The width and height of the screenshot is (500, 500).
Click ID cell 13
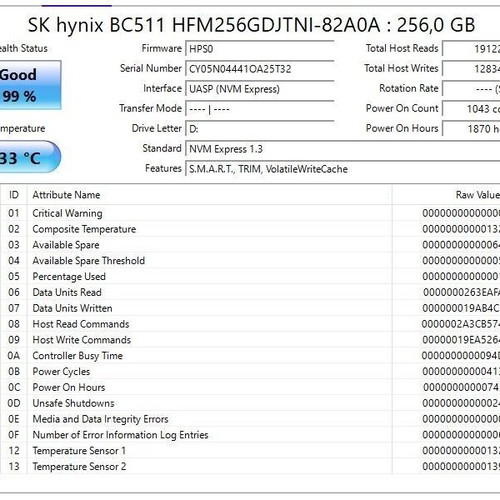point(14,466)
